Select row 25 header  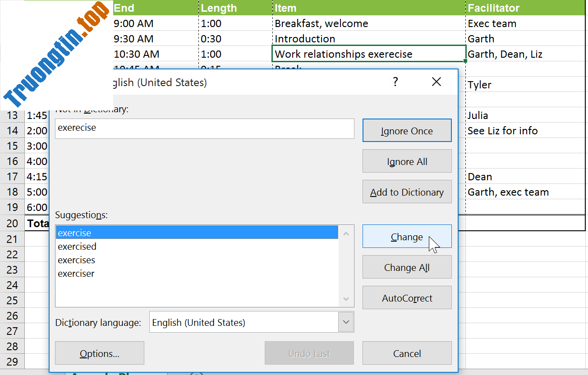12,300
